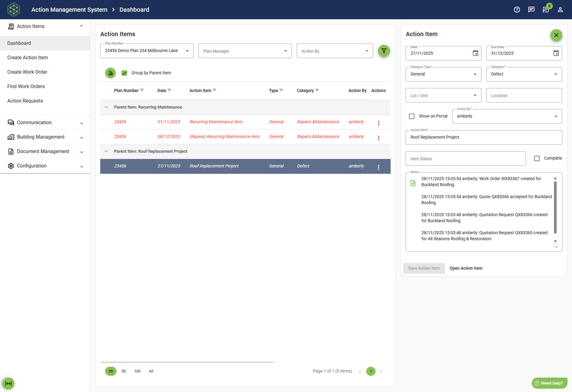The image size is (572, 392).
Task: Open the help question mark icon
Action: 517,10
